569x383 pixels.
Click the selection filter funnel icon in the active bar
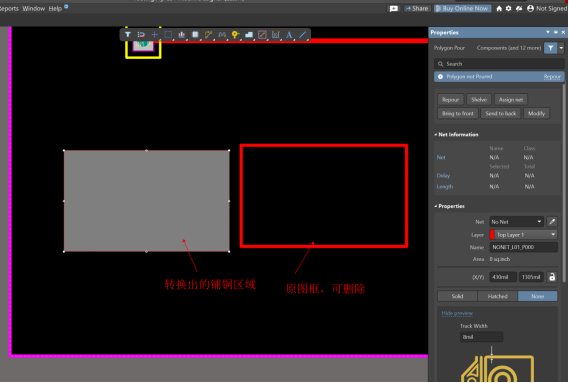tap(128, 35)
